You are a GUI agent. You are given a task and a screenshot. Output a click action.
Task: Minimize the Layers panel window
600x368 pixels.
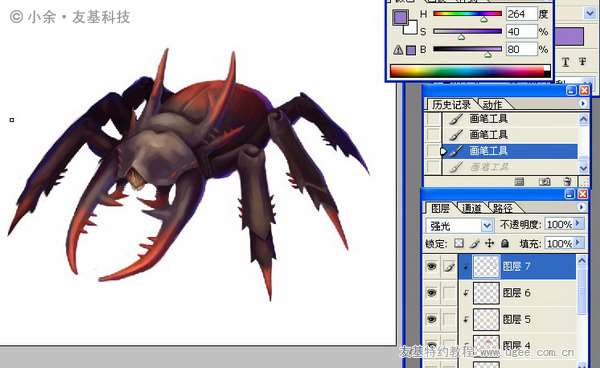click(x=570, y=194)
